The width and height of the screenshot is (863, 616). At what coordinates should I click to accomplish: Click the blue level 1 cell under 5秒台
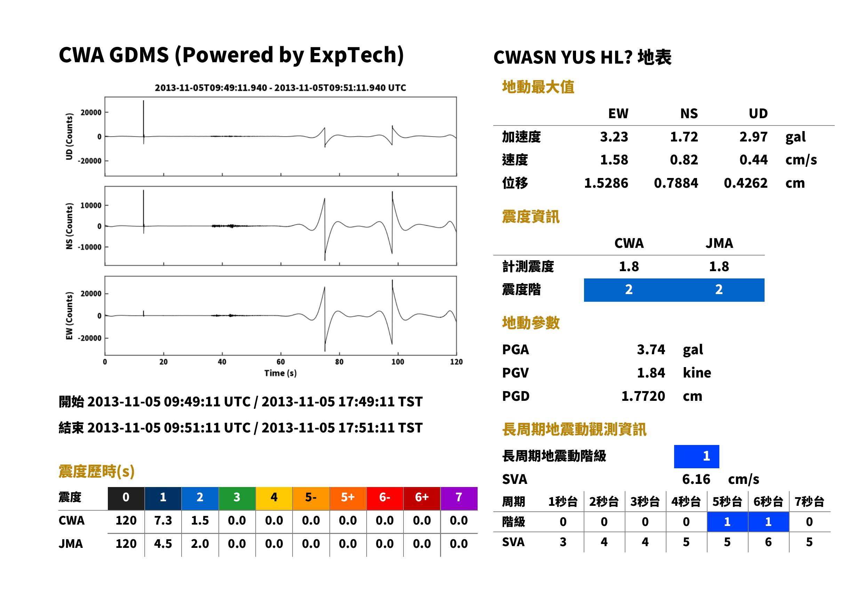click(727, 521)
